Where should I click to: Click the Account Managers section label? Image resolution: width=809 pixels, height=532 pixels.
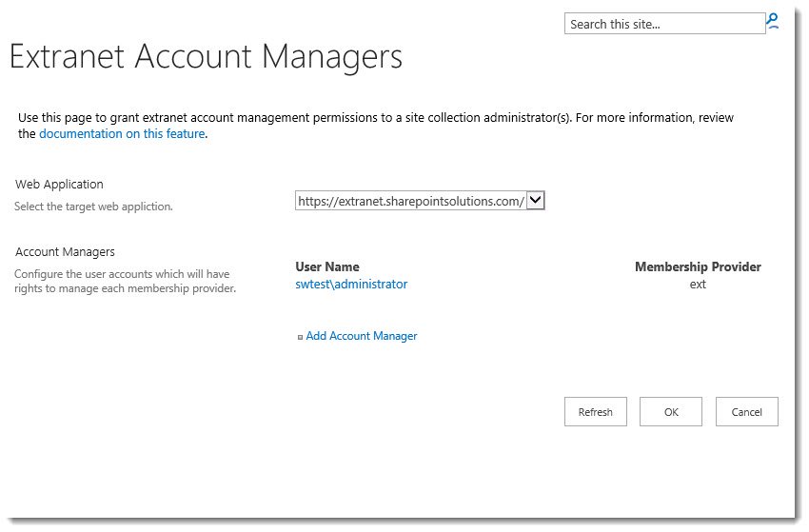pos(65,252)
